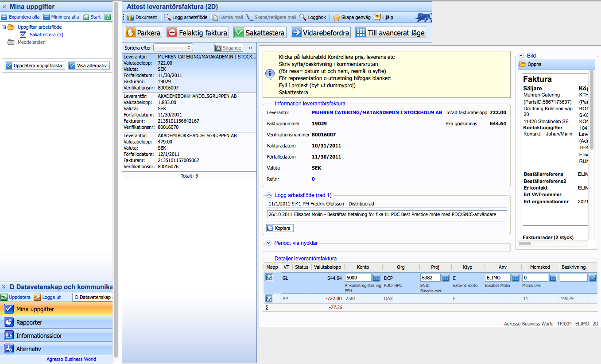The image size is (601, 364).
Task: Click the Skapa genväg star icon
Action: (337, 17)
